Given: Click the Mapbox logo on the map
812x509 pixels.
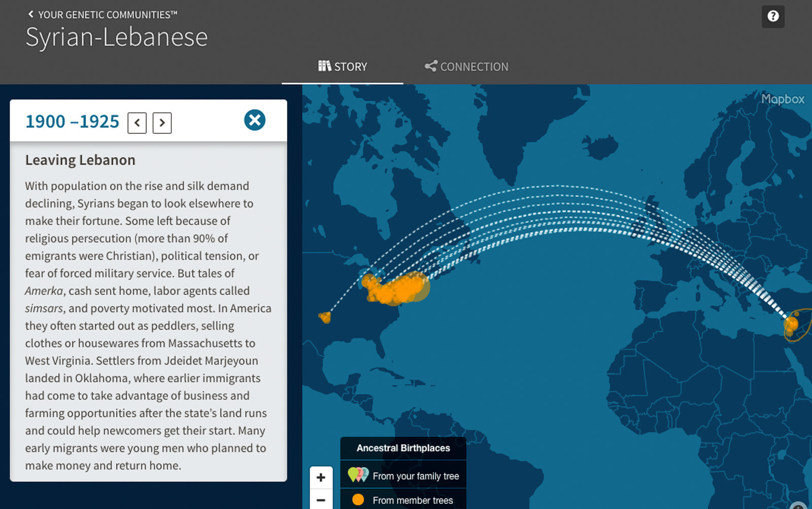Looking at the screenshot, I should (x=782, y=99).
